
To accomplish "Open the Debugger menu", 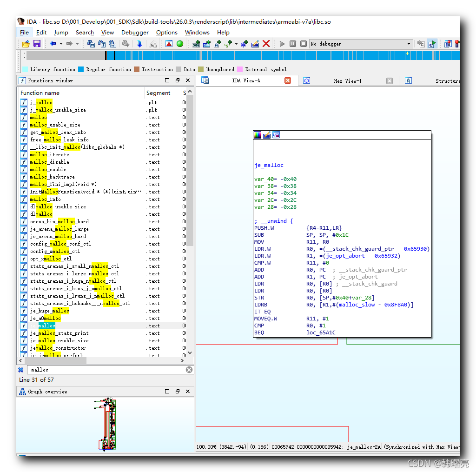I will [135, 32].
